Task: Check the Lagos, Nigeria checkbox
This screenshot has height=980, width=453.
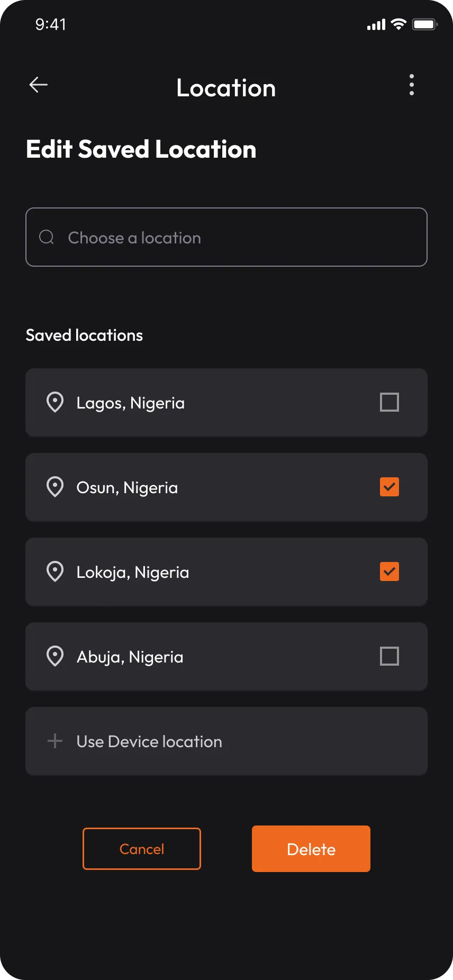Action: [x=389, y=402]
